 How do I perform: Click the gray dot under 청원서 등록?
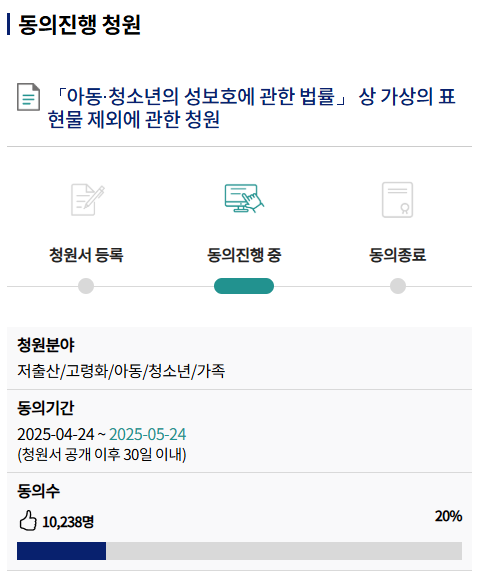click(86, 286)
